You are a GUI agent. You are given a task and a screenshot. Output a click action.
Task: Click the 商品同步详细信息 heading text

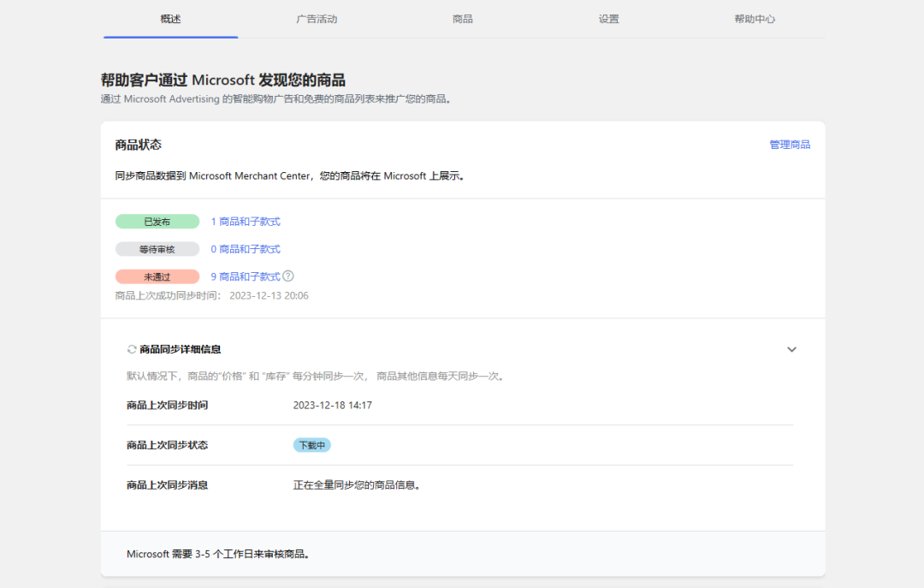coord(181,349)
